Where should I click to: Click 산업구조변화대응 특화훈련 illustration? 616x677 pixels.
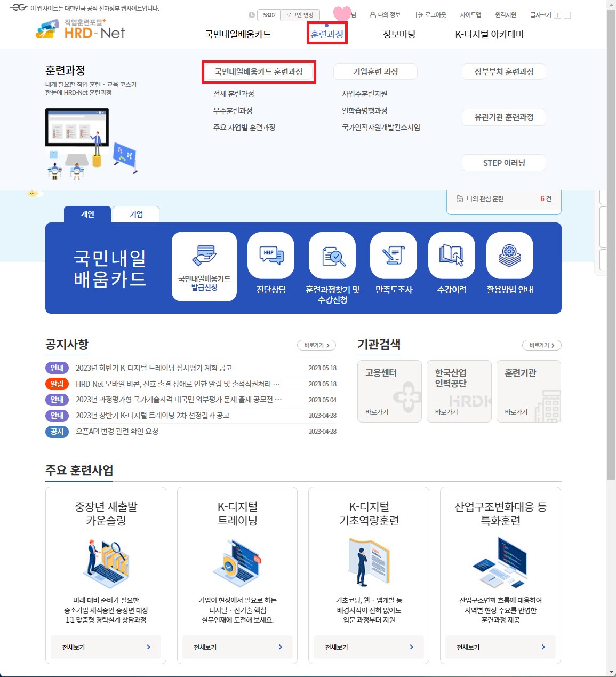[x=500, y=562]
